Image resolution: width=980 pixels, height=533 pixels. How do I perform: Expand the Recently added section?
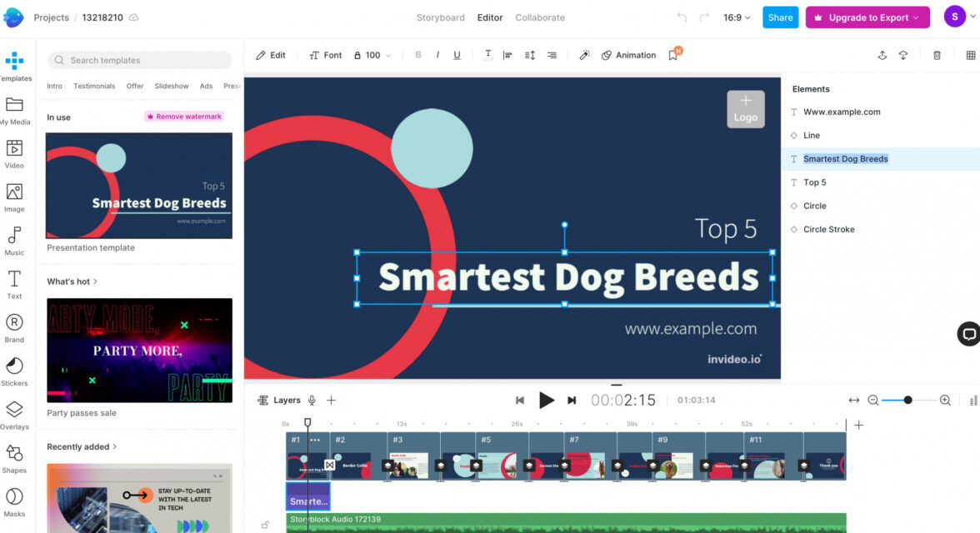pos(82,446)
